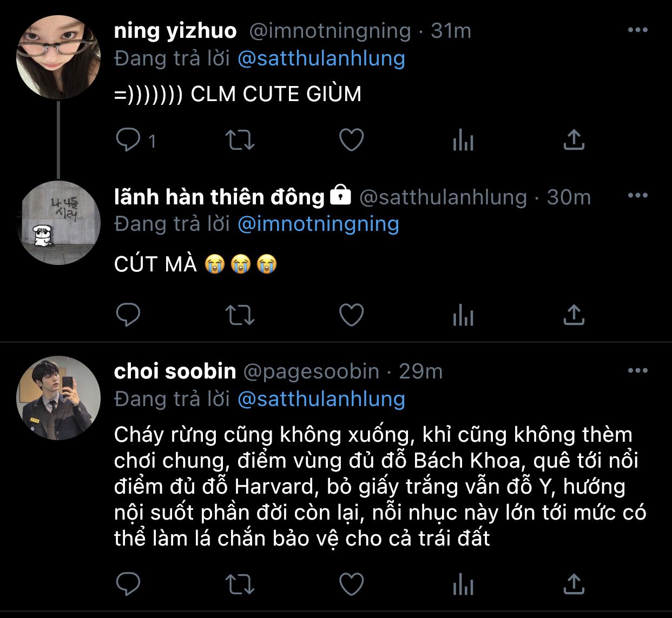Share ning yizhuo's tweet
The image size is (672, 618).
pyautogui.click(x=574, y=141)
